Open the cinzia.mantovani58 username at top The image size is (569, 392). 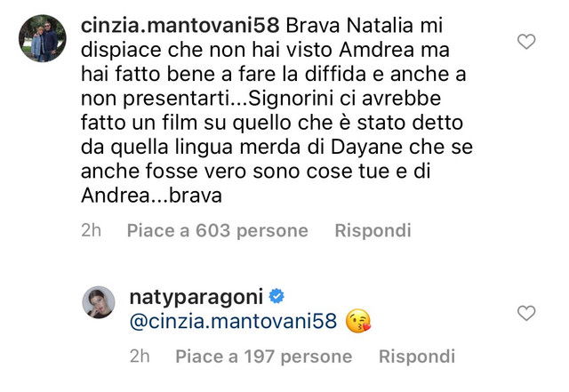tap(180, 26)
